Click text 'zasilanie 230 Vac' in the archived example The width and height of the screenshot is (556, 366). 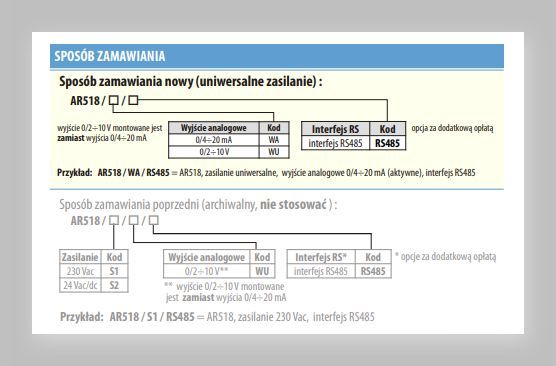(272, 317)
